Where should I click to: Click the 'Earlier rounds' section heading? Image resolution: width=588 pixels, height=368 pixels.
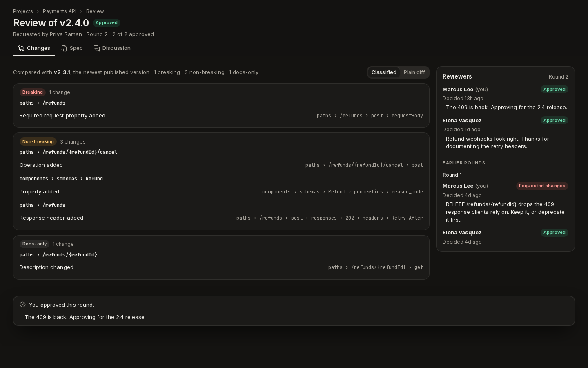click(x=464, y=163)
